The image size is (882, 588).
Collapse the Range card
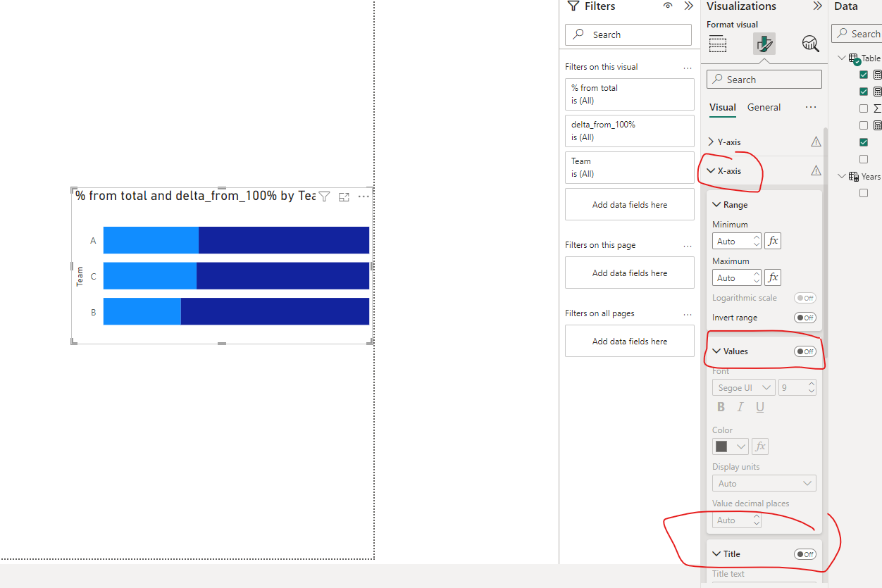pyautogui.click(x=717, y=205)
